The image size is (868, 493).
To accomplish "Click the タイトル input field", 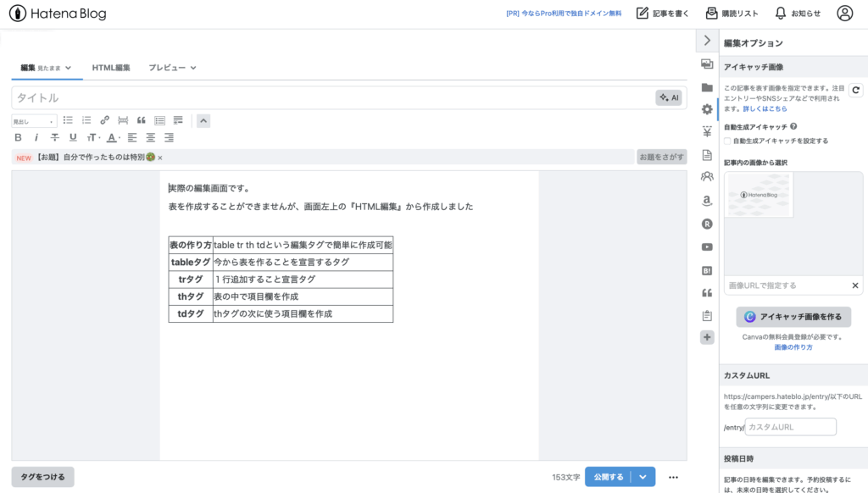I will coord(331,97).
